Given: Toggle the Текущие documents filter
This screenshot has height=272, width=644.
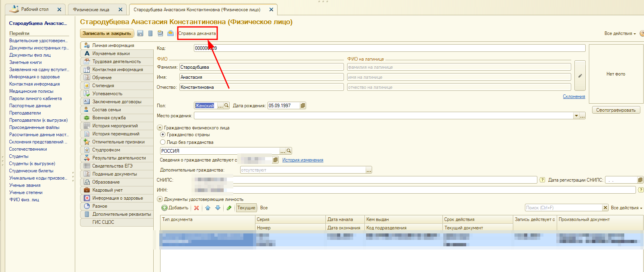Looking at the screenshot, I should point(246,208).
